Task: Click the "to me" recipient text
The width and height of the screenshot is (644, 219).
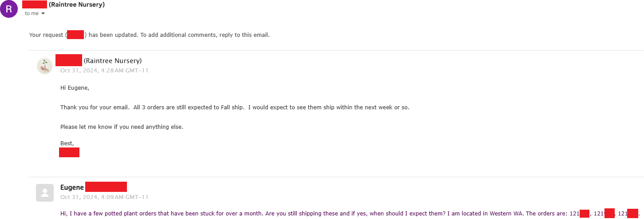Action: click(x=32, y=13)
